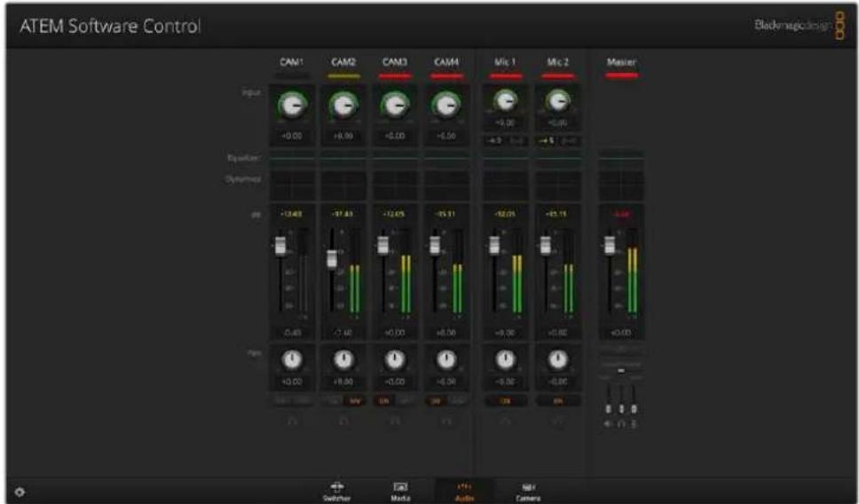Select the CAM2 channel label
This screenshot has width=859, height=504.
343,62
